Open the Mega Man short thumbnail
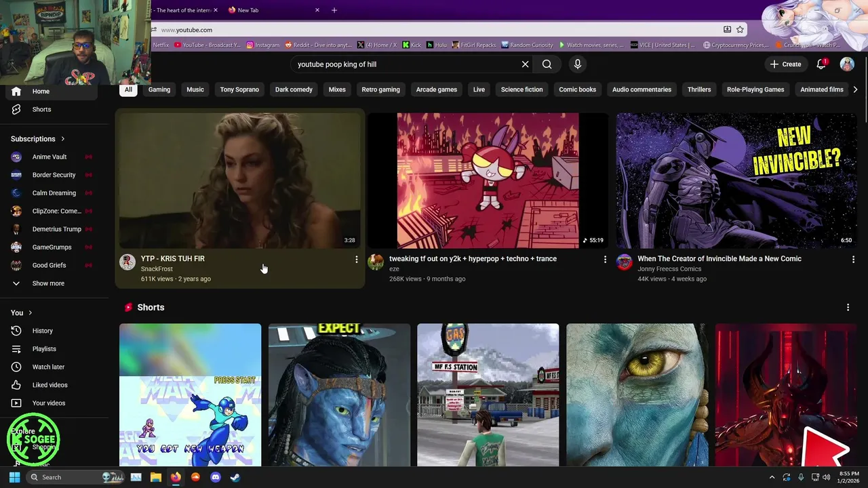868x488 pixels. click(x=190, y=395)
